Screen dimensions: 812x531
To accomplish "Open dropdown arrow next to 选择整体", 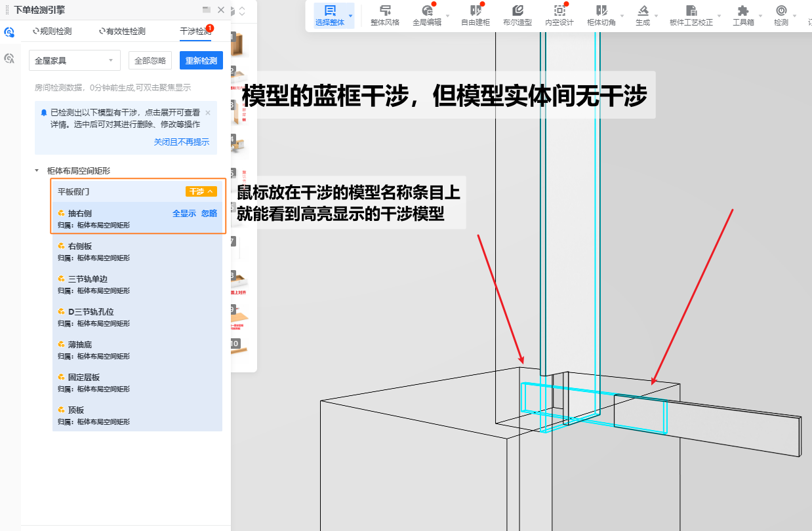I will 350,15.
